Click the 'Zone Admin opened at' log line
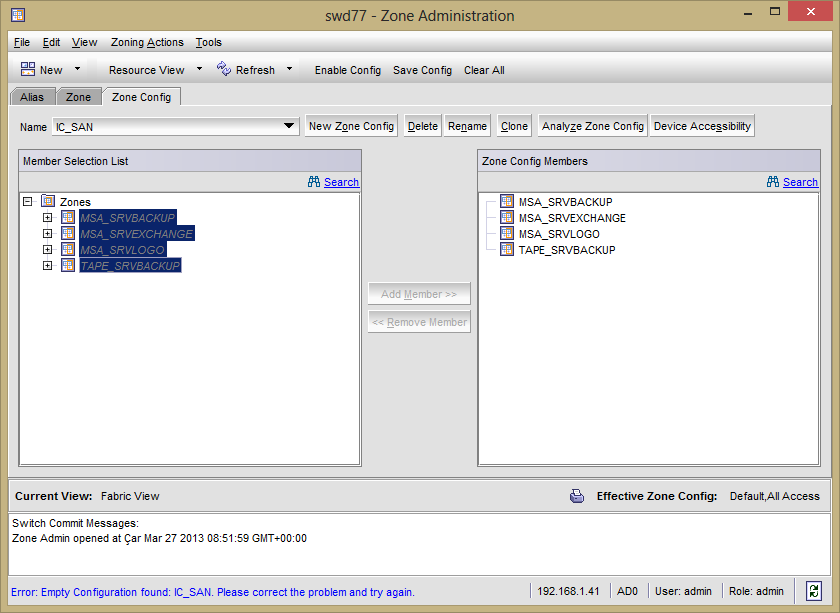Image resolution: width=840 pixels, height=613 pixels. coord(159,538)
